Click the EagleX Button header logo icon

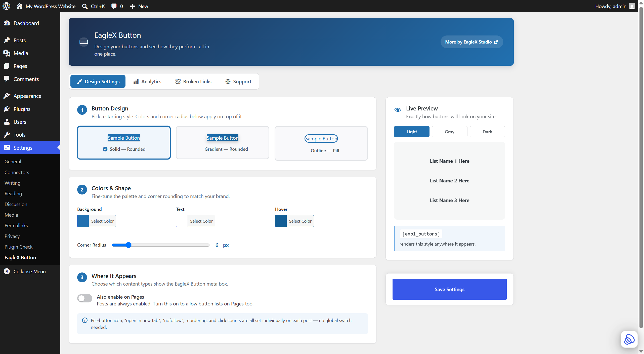[x=84, y=42]
